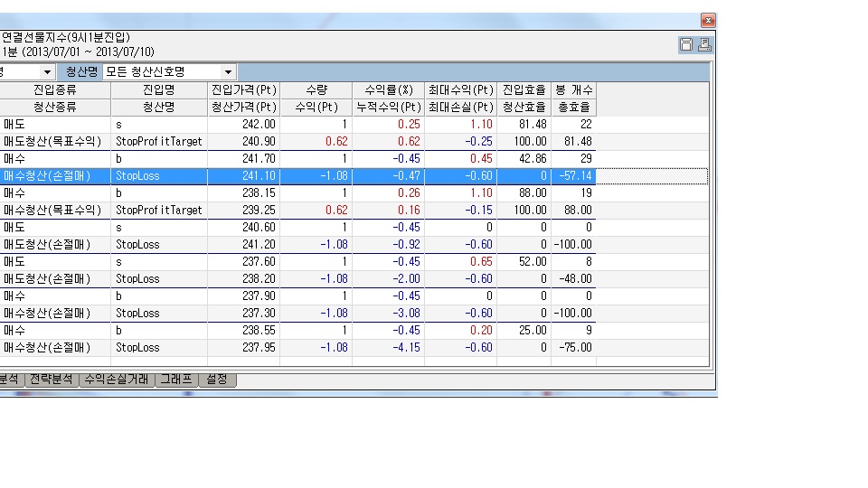
Task: Select the highlighted 매수청산(손절매) row
Action: 297,176
